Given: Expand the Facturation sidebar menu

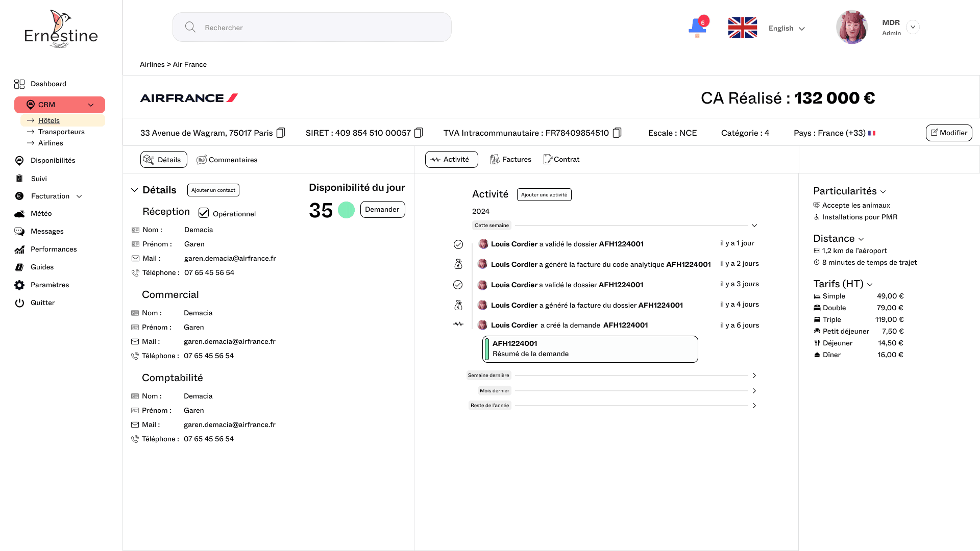Looking at the screenshot, I should (x=79, y=196).
